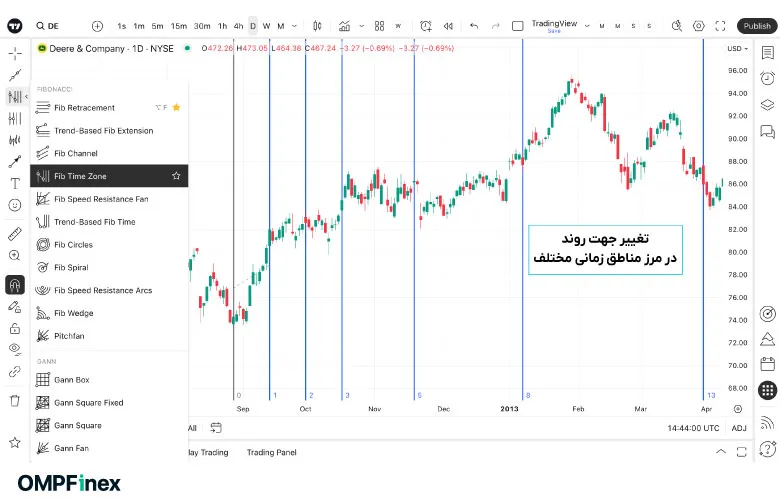Activate the magnet mode icon

click(15, 284)
